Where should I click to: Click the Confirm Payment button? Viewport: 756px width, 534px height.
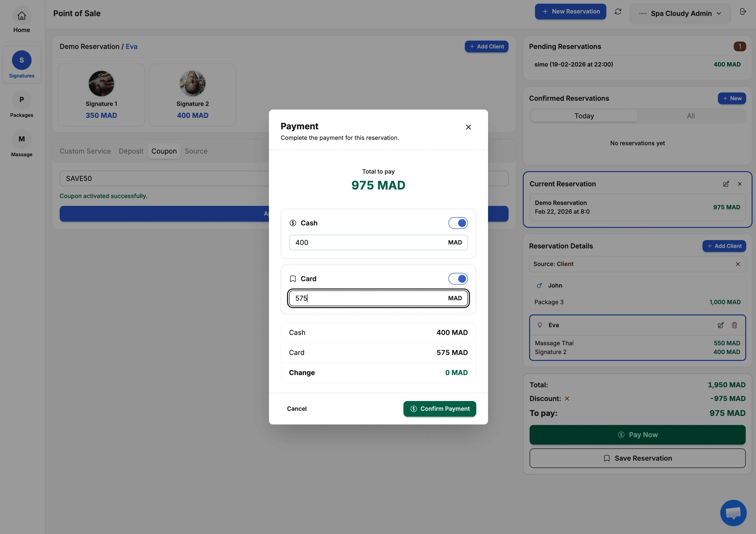tap(440, 409)
